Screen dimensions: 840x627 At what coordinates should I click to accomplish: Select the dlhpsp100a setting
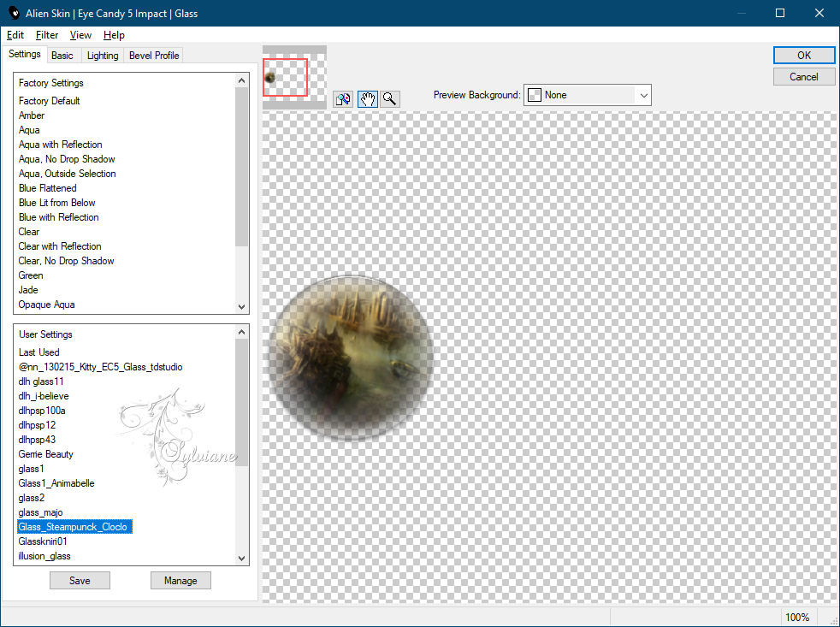[x=42, y=411]
